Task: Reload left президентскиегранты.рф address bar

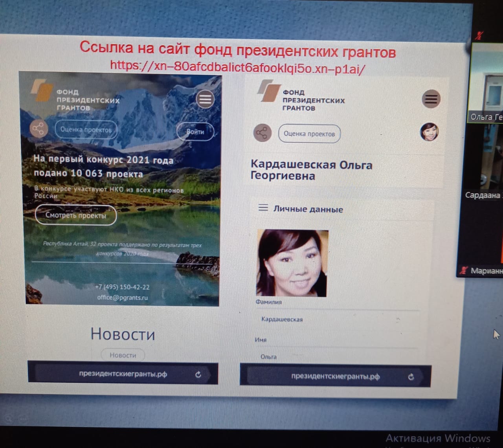Action: coord(198,375)
